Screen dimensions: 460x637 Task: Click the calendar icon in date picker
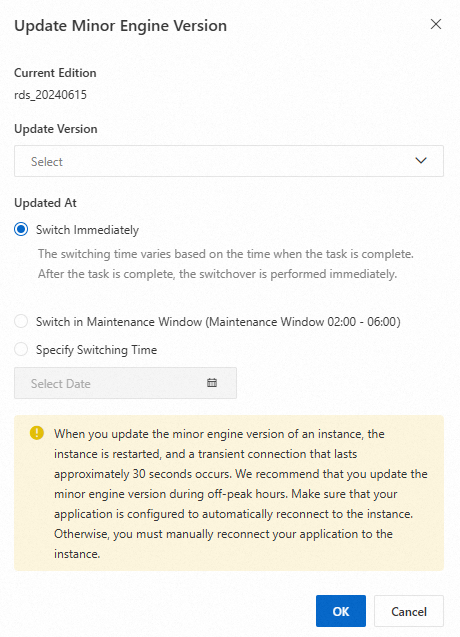pyautogui.click(x=212, y=383)
